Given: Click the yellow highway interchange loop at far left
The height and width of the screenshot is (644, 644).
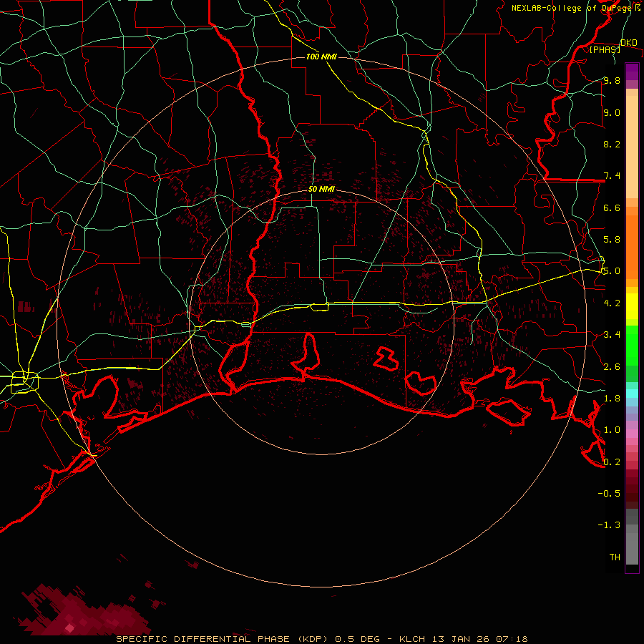Looking at the screenshot, I should pos(24,382).
